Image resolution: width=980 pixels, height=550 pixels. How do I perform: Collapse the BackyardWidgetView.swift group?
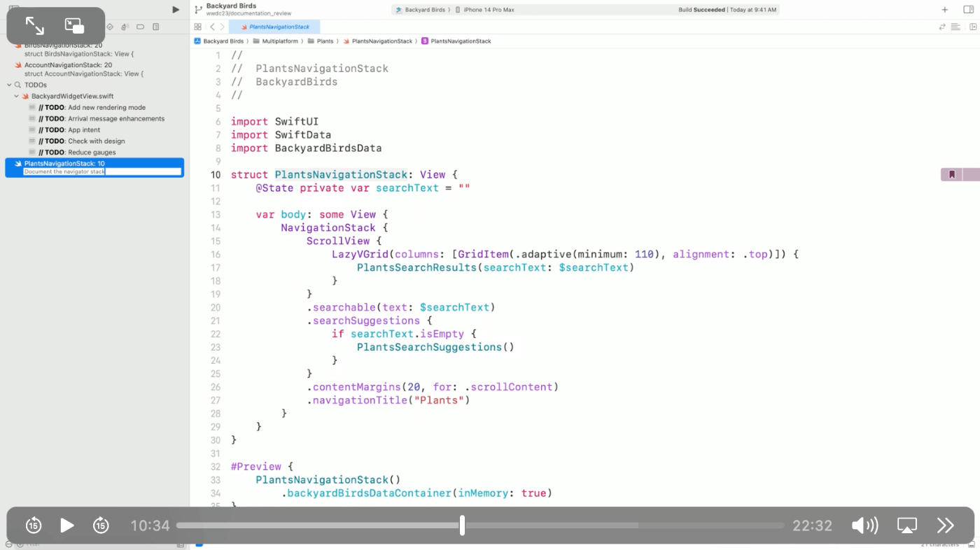(16, 96)
